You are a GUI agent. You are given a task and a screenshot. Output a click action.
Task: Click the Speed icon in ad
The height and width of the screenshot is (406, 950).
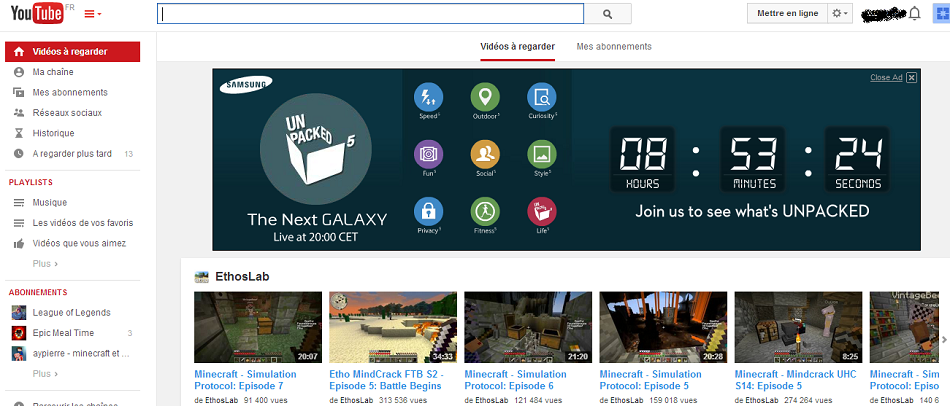(428, 97)
